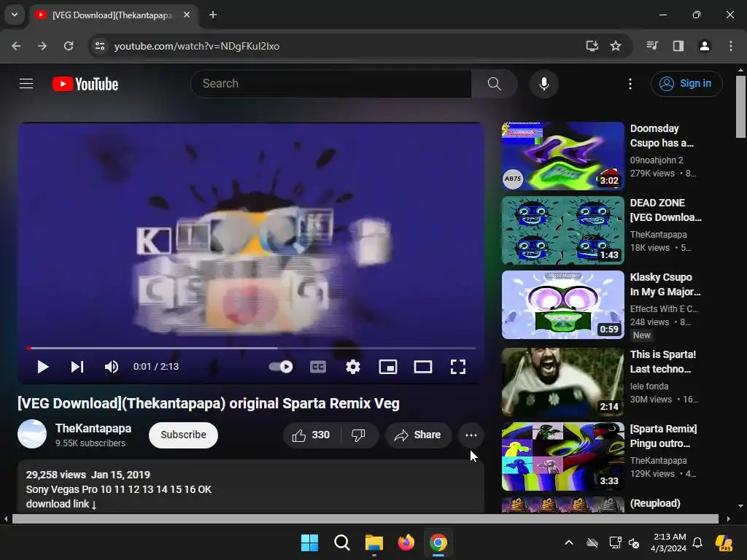
Task: Click the search magnifier button
Action: click(x=494, y=84)
